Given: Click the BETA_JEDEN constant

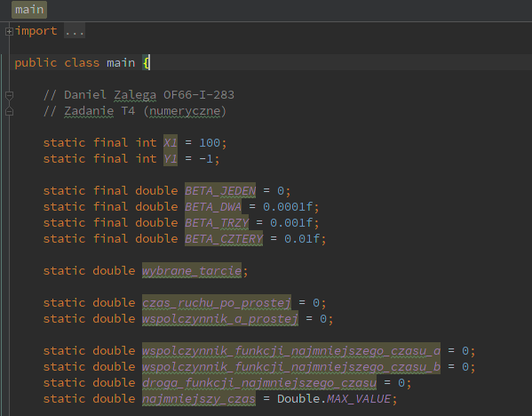Looking at the screenshot, I should tap(220, 191).
